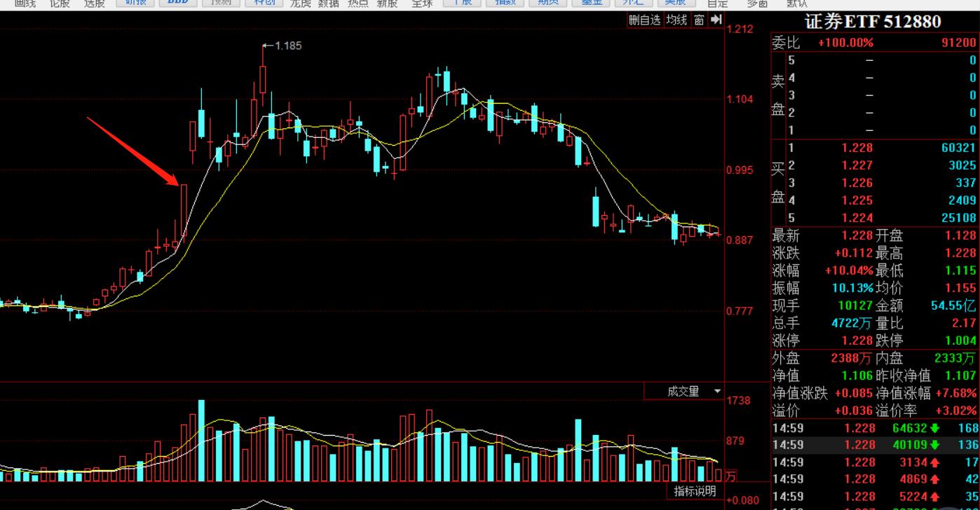This screenshot has width=980, height=510.
Task: Select the highlighted tick row with 40109
Action: [876, 444]
